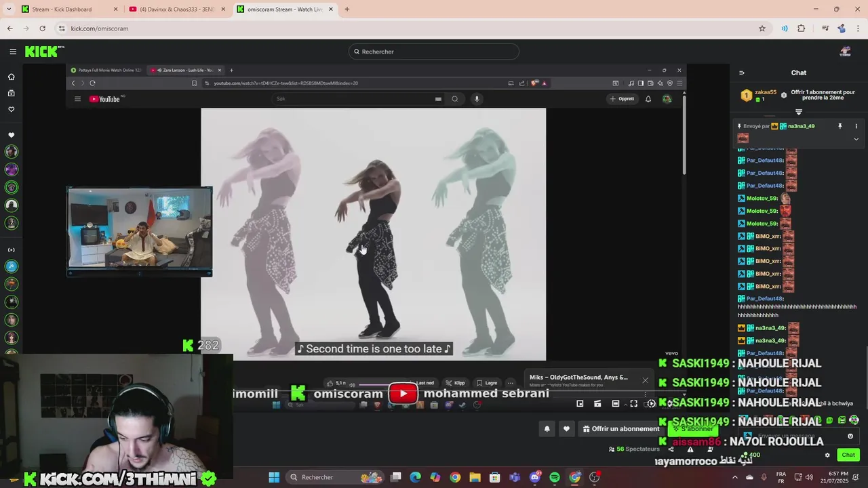Open Following heart icon below Browse

11,109
